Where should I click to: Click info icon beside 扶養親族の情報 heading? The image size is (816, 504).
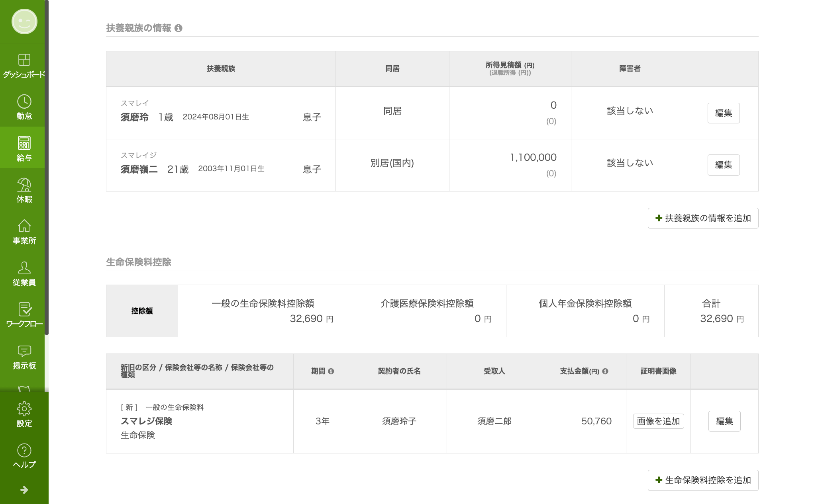pyautogui.click(x=178, y=28)
